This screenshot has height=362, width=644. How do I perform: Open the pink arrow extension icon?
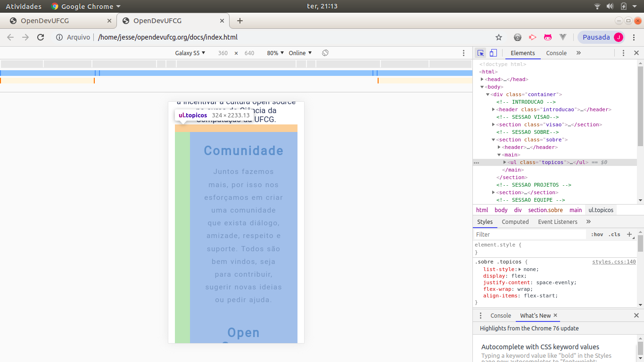coord(533,37)
